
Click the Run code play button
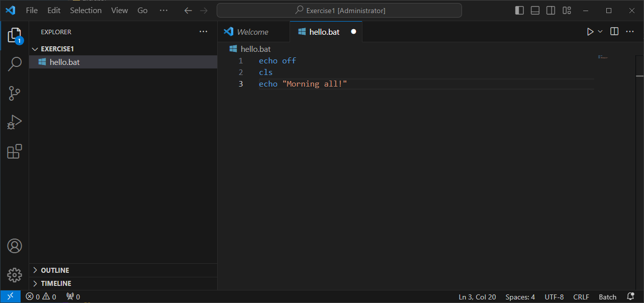coord(590,32)
